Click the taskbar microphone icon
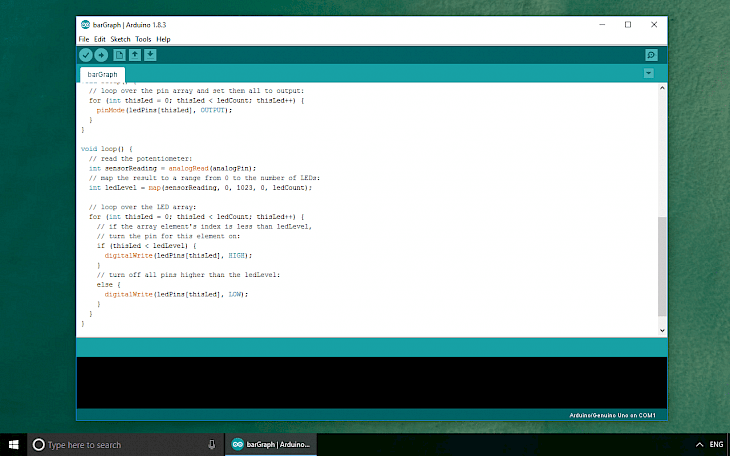Image resolution: width=730 pixels, height=456 pixels. pyautogui.click(x=211, y=445)
